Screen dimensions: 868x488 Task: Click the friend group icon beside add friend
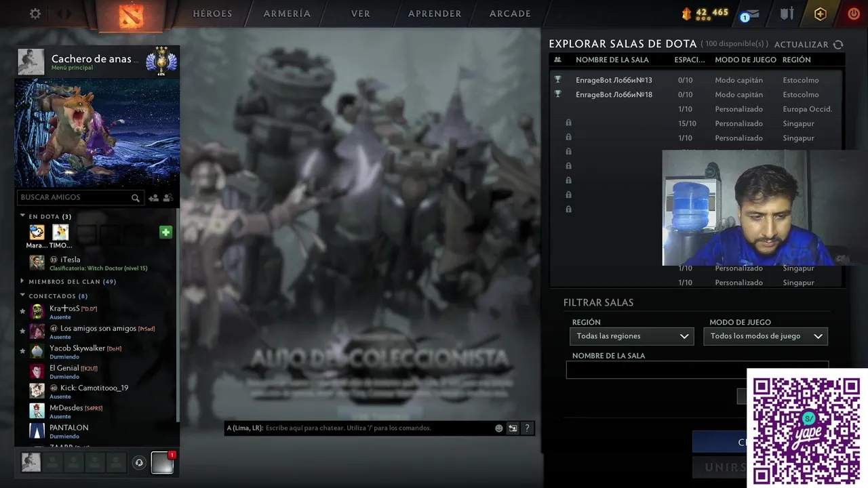[168, 198]
